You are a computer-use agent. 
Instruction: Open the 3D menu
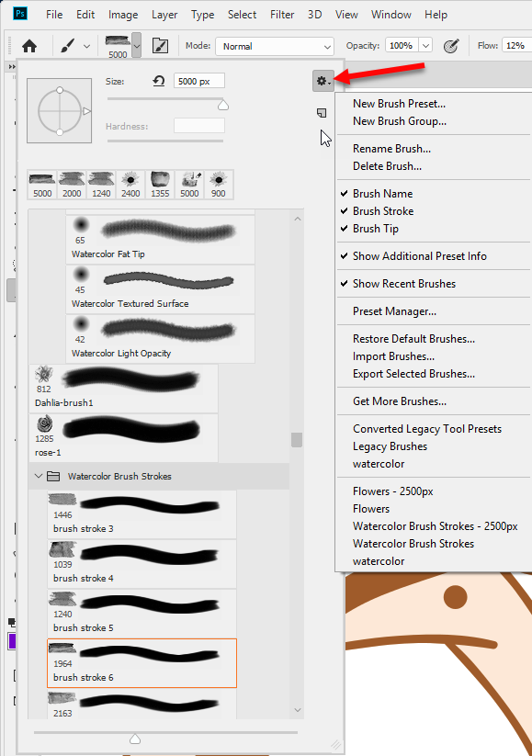tap(315, 15)
